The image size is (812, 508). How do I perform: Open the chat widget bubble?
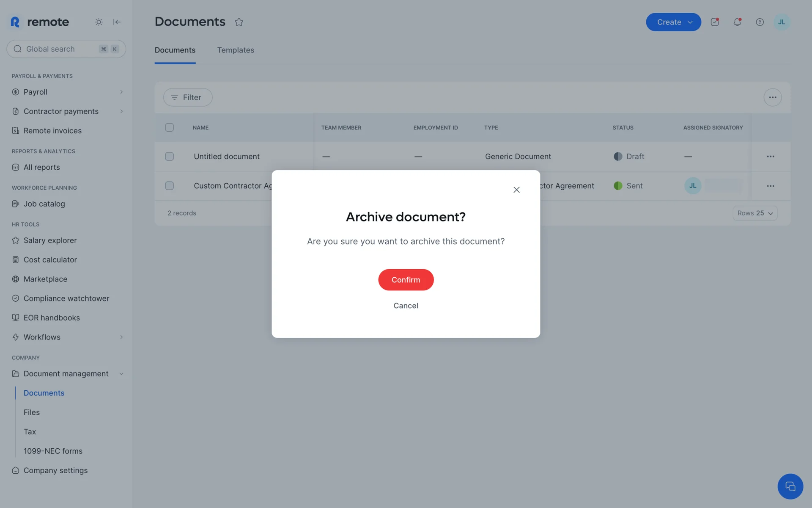(790, 486)
